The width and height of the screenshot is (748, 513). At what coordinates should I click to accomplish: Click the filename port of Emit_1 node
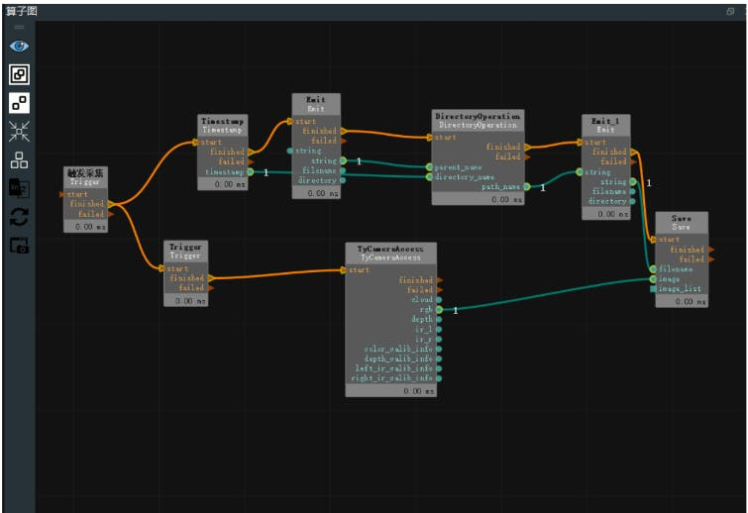633,191
